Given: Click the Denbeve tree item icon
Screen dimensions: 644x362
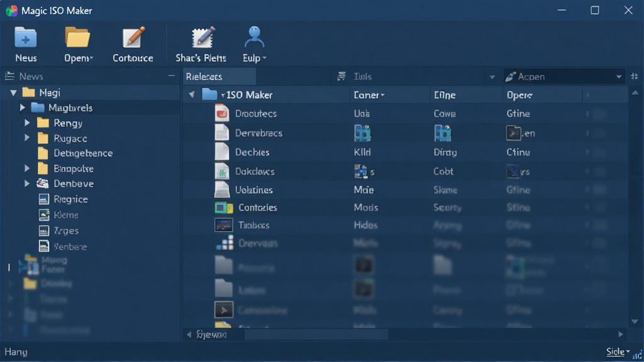Looking at the screenshot, I should (x=43, y=184).
